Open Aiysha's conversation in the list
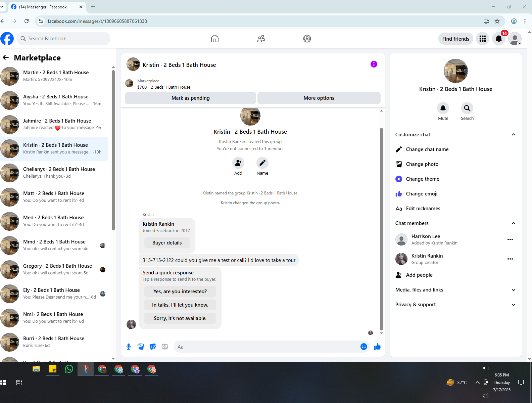The image size is (532, 403). 54,100
